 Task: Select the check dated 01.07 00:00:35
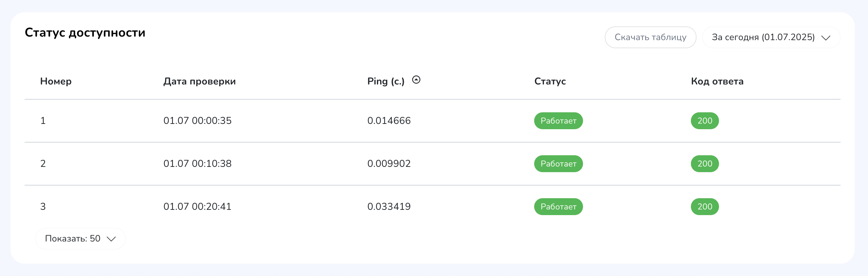(x=197, y=121)
